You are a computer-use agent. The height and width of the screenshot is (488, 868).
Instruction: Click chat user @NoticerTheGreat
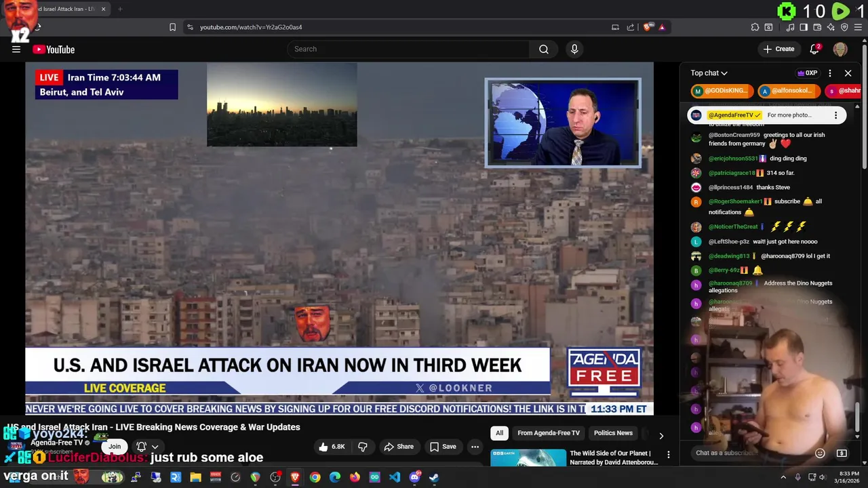click(733, 226)
